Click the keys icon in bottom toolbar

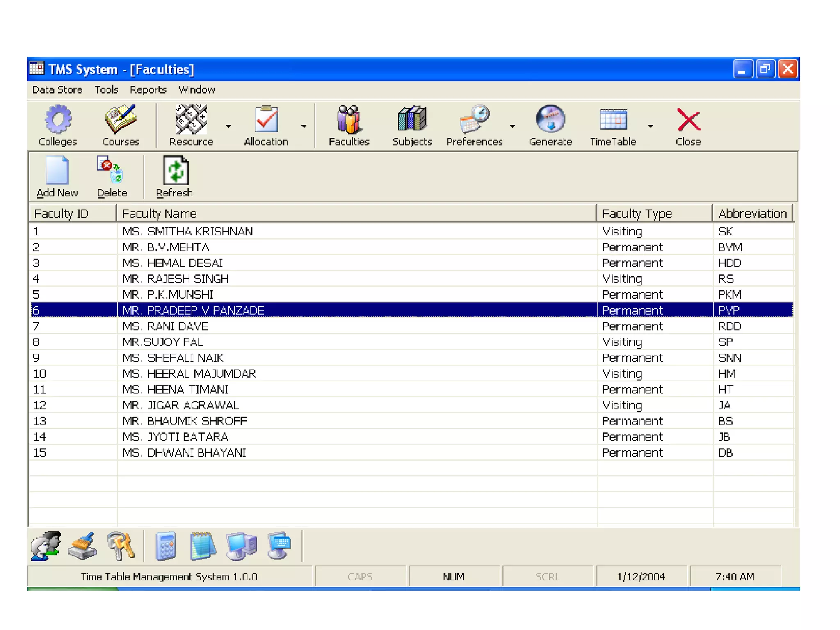coord(121,546)
